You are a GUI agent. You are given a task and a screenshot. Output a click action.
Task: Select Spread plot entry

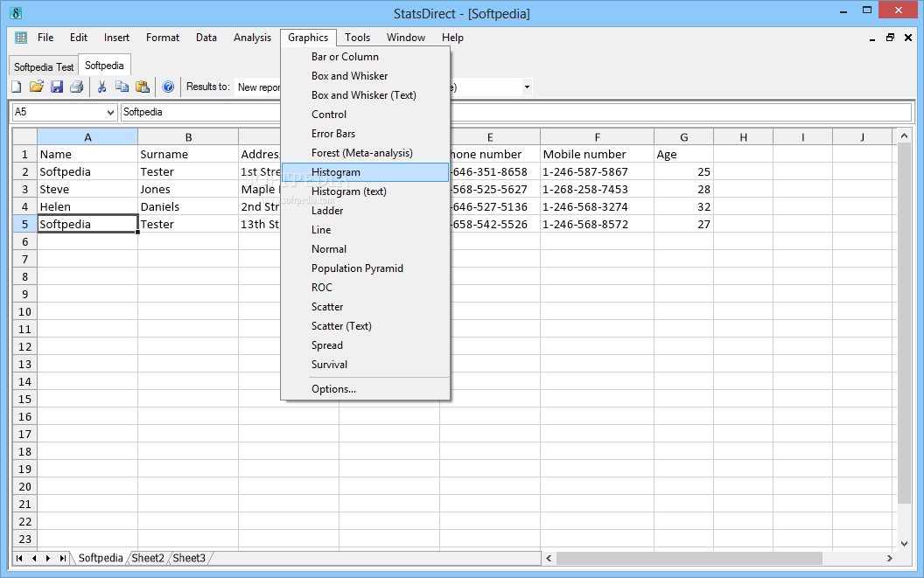pos(366,346)
